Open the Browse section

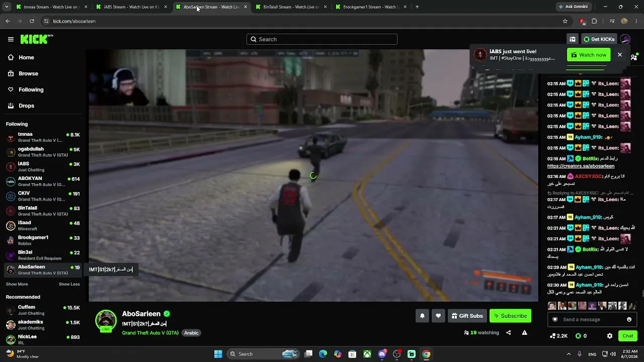[28, 73]
